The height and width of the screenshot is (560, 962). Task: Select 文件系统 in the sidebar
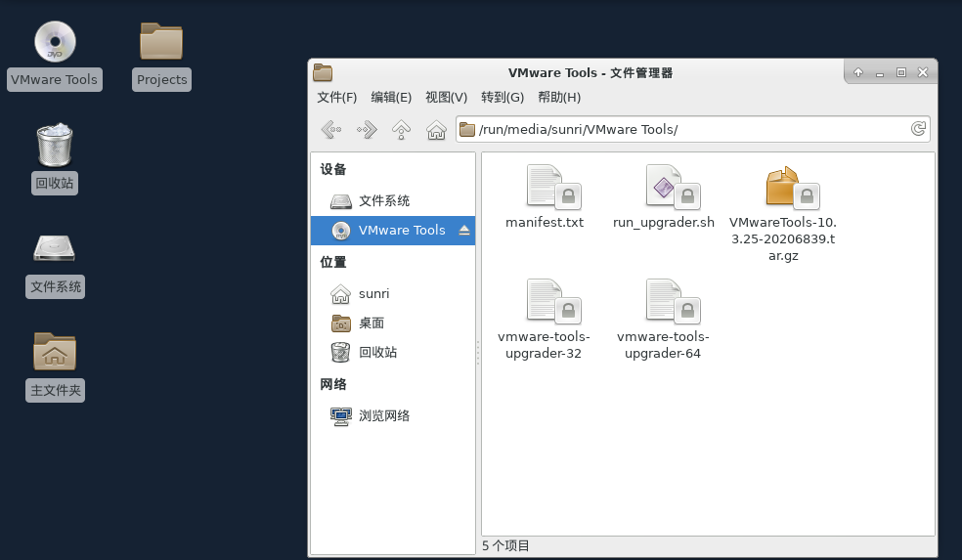coord(383,201)
